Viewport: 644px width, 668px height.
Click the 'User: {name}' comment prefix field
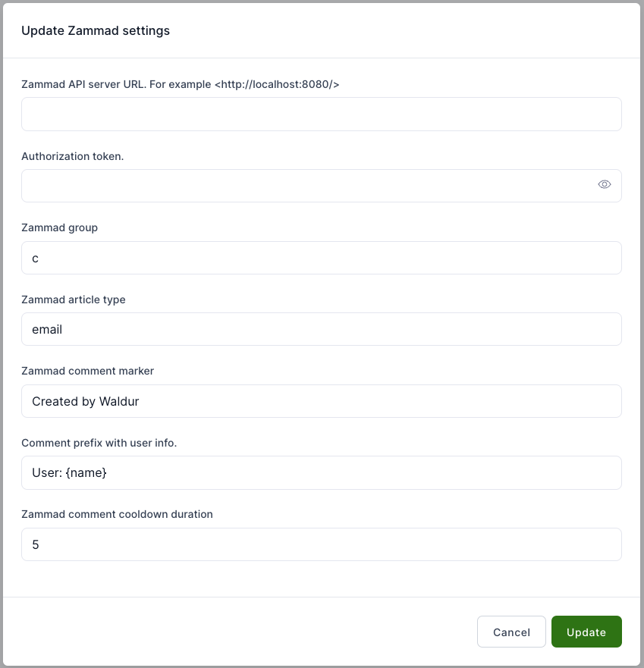[x=321, y=472]
